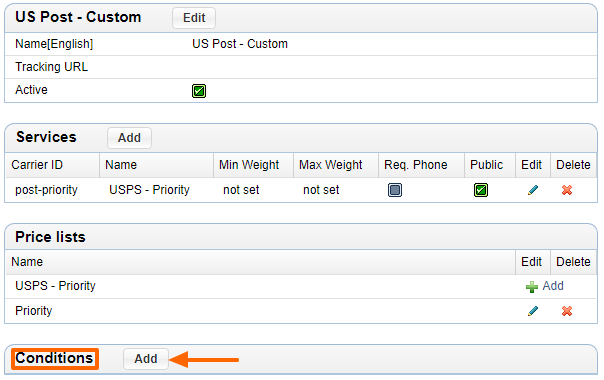Viewport: 604px width, 380px height.
Task: Click Edit button beside US Post - Custom
Action: pyautogui.click(x=194, y=18)
